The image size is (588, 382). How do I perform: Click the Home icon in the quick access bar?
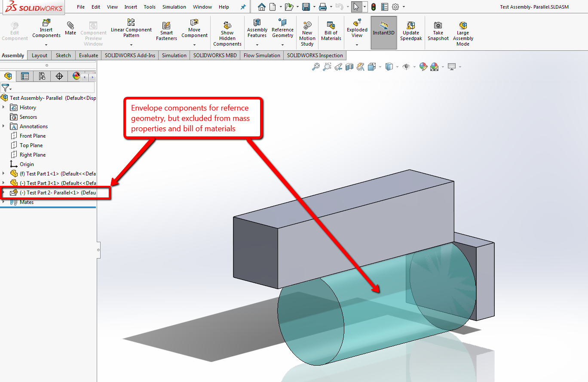pyautogui.click(x=261, y=7)
